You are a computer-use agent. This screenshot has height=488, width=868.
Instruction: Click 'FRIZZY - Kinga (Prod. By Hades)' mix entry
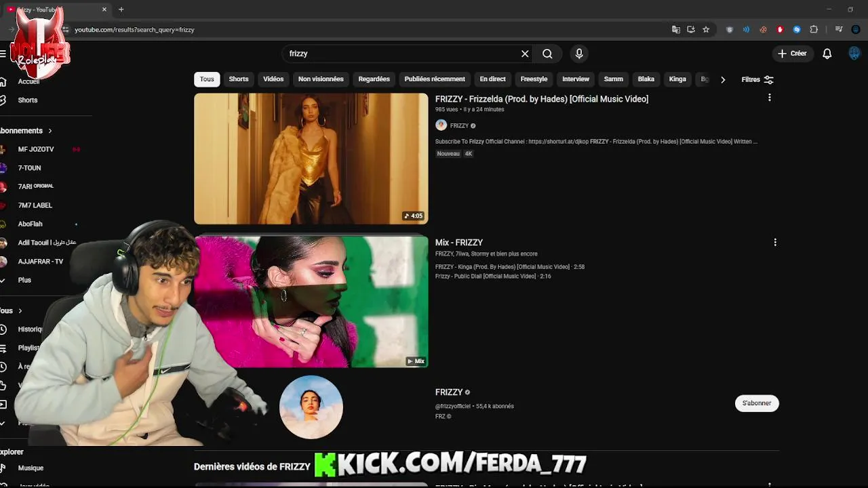(510, 267)
